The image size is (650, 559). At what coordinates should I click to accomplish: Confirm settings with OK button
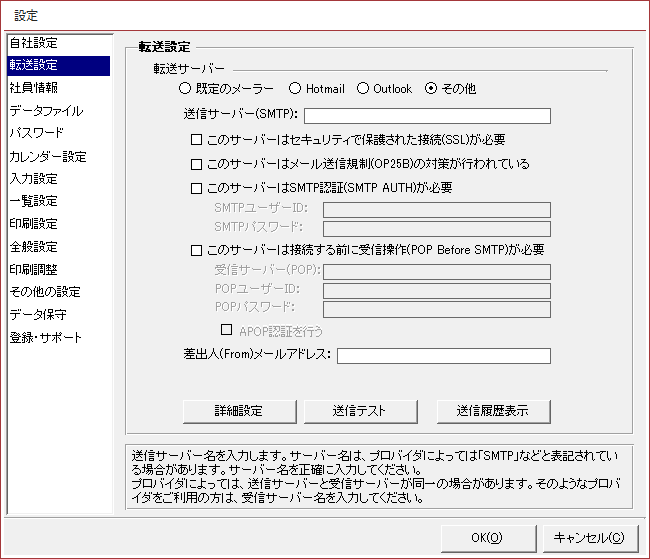[488, 537]
